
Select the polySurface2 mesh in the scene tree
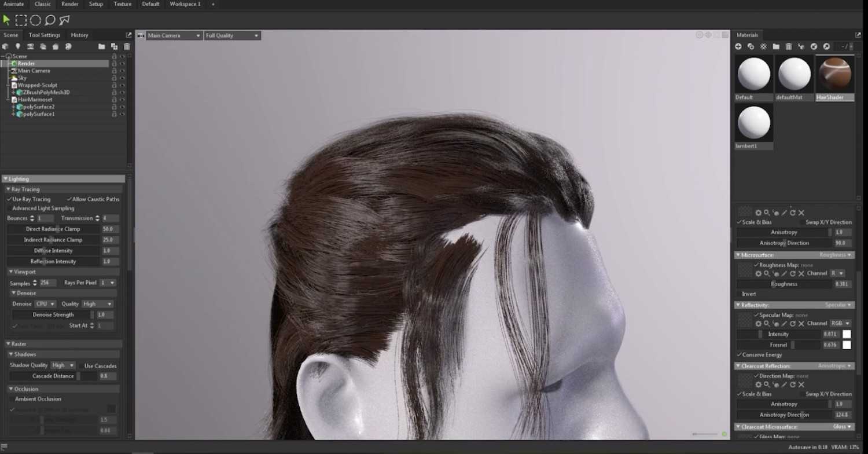tap(39, 107)
